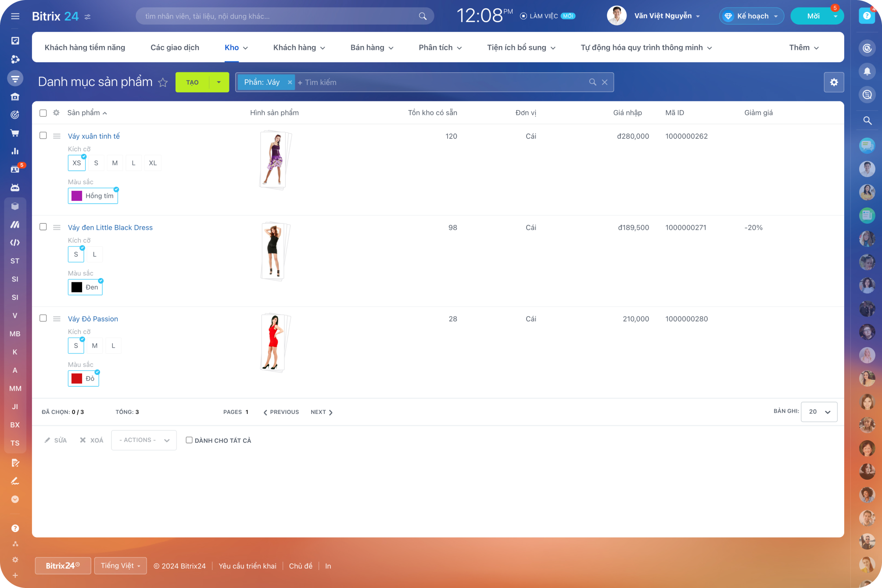This screenshot has height=588, width=882.
Task: Select the Hồng tím color swatch
Action: click(93, 196)
